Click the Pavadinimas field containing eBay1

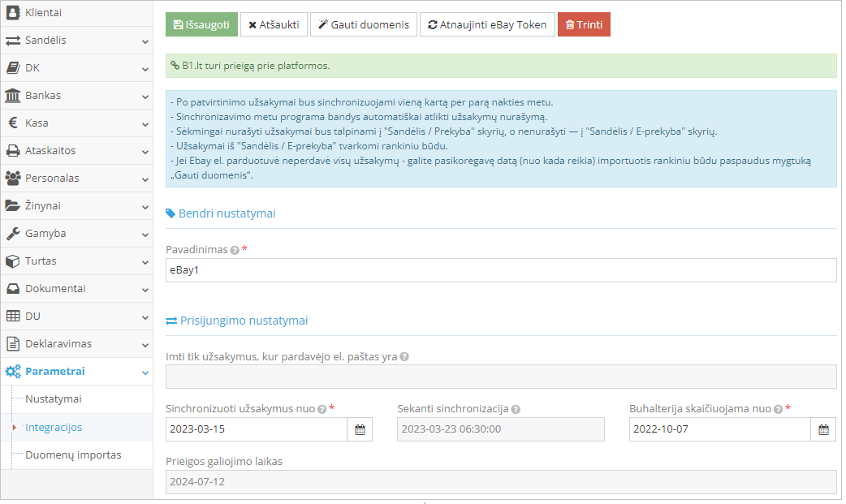coord(500,269)
